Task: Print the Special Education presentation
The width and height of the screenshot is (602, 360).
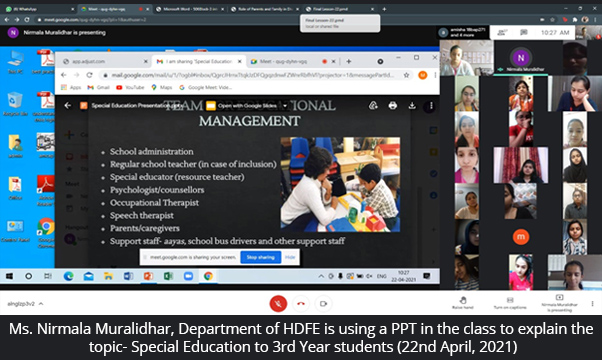Action: pos(392,106)
